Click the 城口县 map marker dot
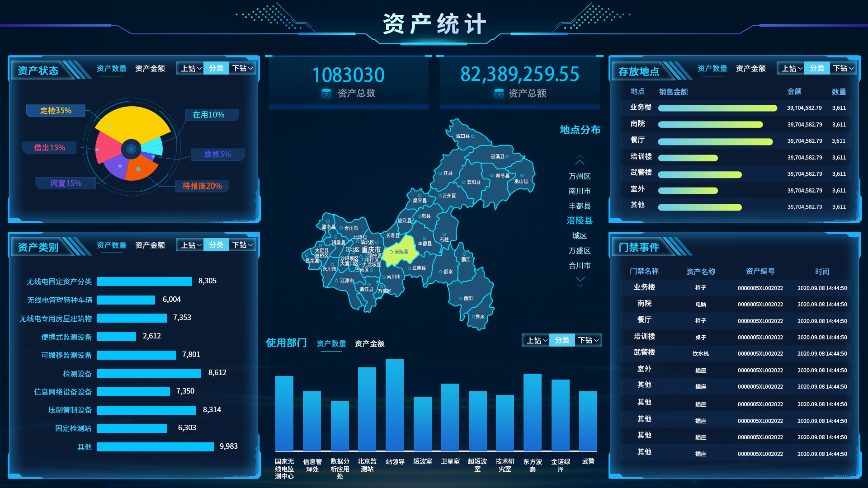The height and width of the screenshot is (488, 868). coord(472,136)
